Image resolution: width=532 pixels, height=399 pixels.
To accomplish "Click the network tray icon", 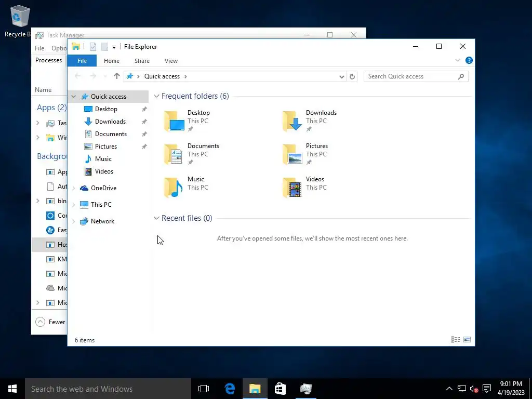I will pos(461,389).
